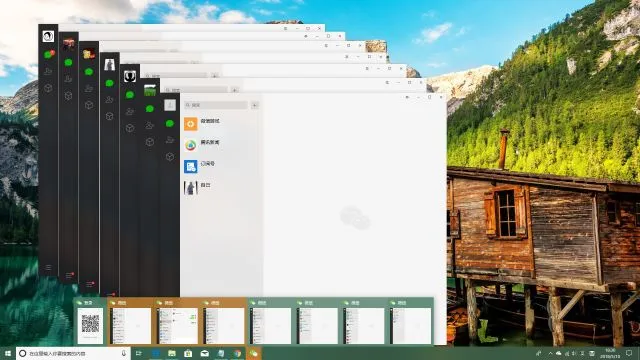This screenshot has width=640, height=360.
Task: Click the black-and-white avatar in the third-front window
Action: (x=130, y=76)
